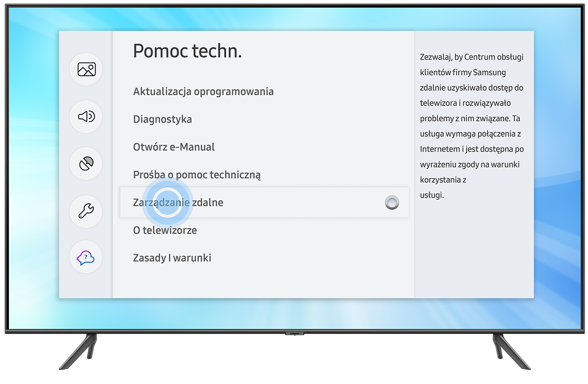Screen dimensions: 588x384
Task: Open Diagnostyka
Action: point(163,119)
